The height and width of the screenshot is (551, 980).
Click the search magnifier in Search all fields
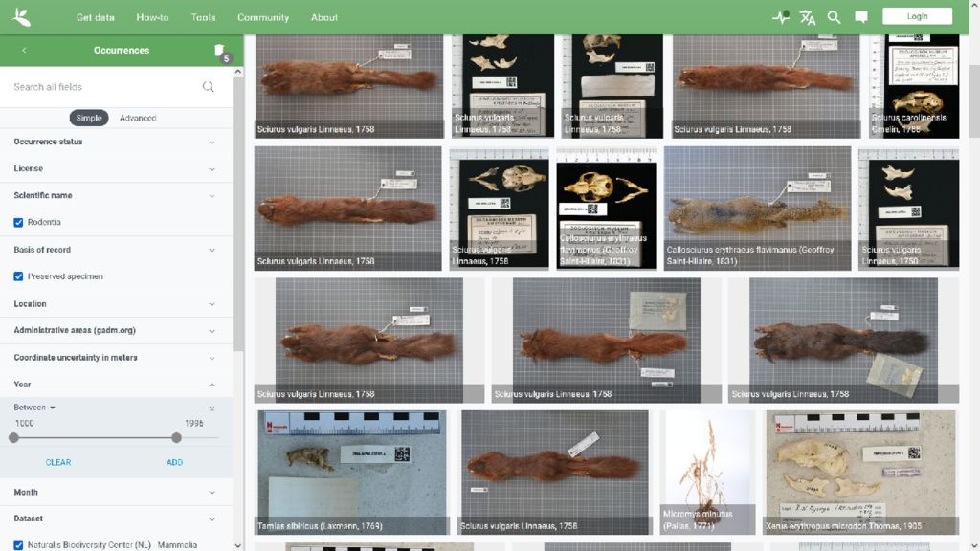[x=208, y=87]
